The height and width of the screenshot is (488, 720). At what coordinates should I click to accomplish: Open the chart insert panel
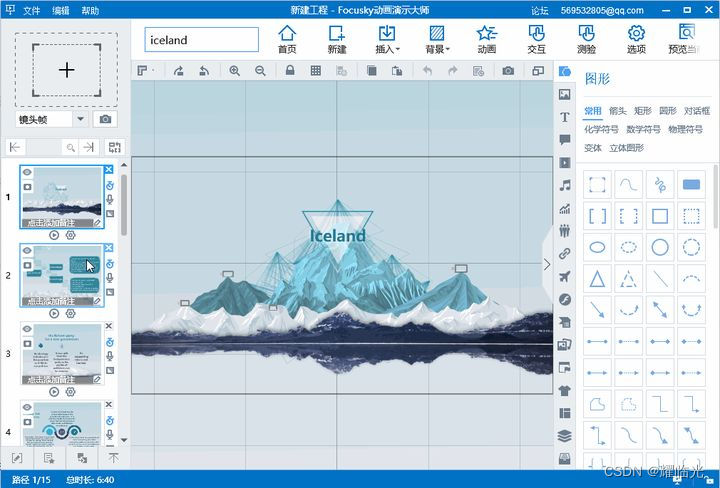(x=565, y=208)
